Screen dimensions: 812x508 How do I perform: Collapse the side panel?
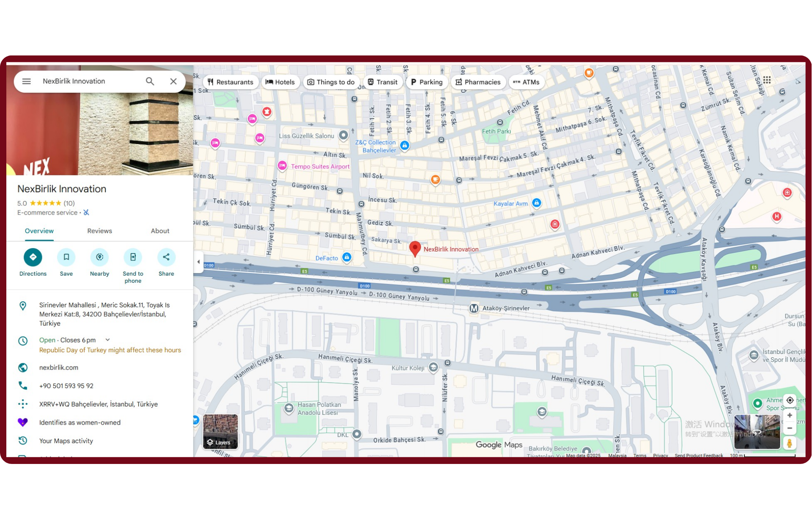198,262
